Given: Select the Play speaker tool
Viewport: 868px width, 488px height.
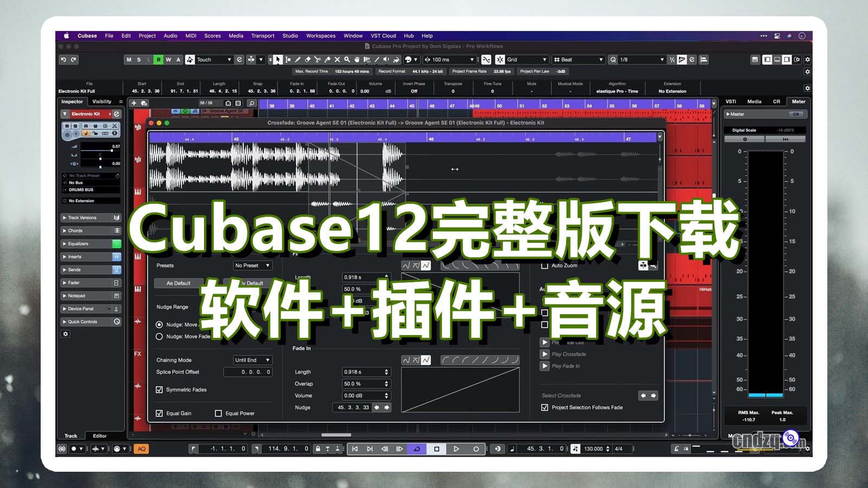Looking at the screenshot, I should click(x=386, y=60).
